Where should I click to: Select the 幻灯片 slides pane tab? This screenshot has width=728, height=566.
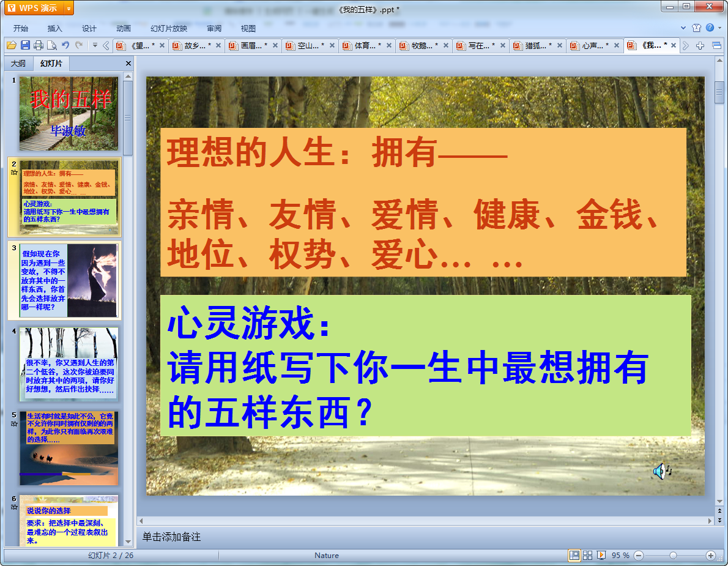[51, 63]
